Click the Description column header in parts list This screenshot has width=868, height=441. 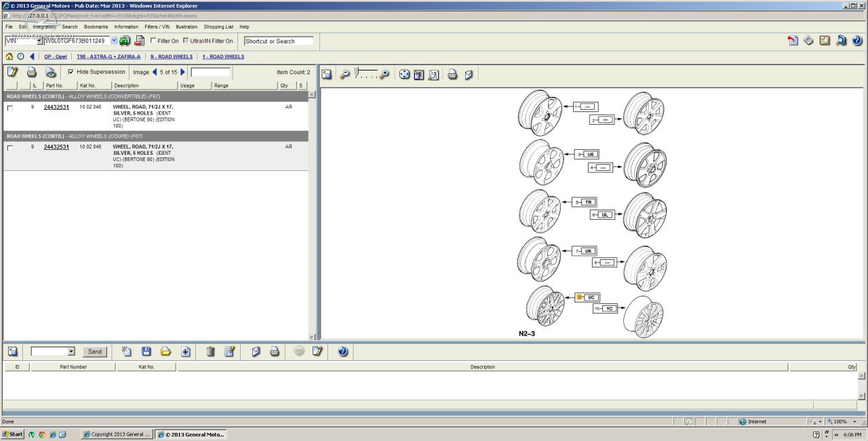tap(145, 85)
